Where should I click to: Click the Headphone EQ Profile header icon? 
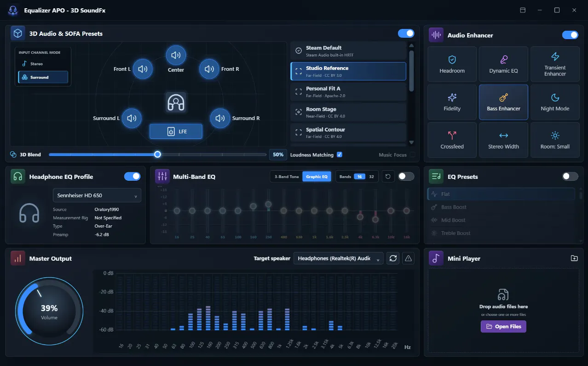(x=18, y=176)
